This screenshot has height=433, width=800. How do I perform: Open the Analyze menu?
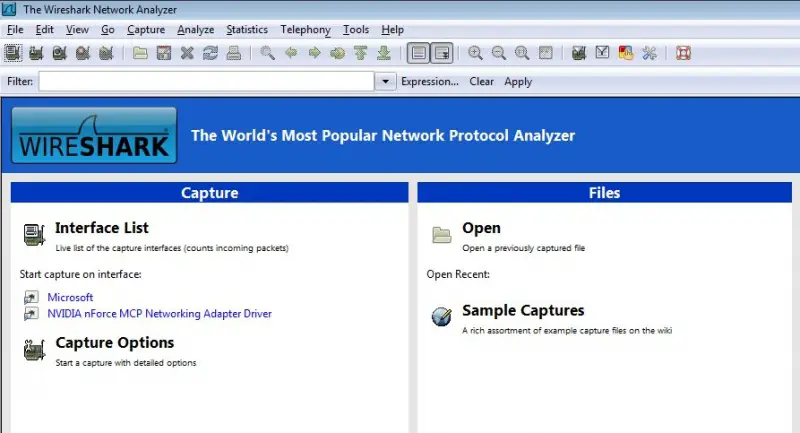pos(195,30)
